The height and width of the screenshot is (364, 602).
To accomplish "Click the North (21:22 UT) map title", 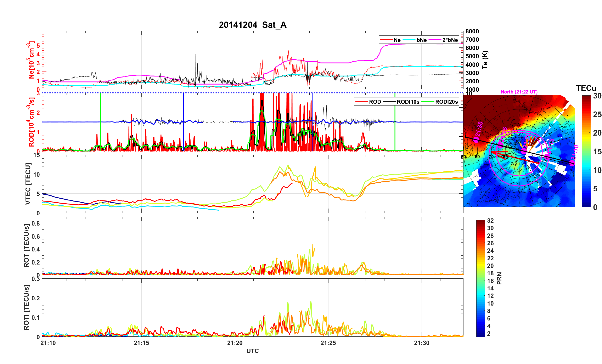I will (519, 92).
